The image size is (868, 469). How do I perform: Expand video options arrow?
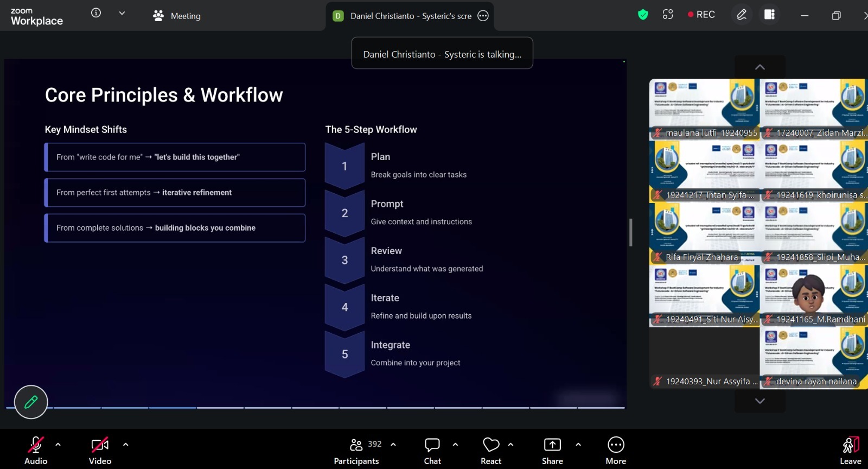tap(125, 445)
